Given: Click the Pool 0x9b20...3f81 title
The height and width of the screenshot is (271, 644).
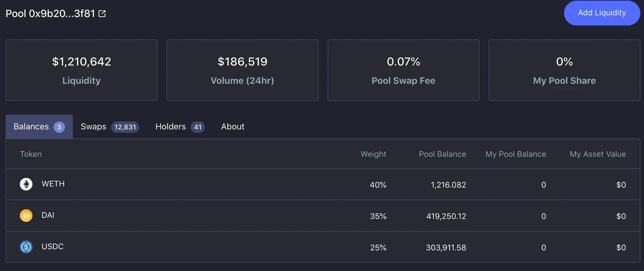Looking at the screenshot, I should tap(50, 14).
